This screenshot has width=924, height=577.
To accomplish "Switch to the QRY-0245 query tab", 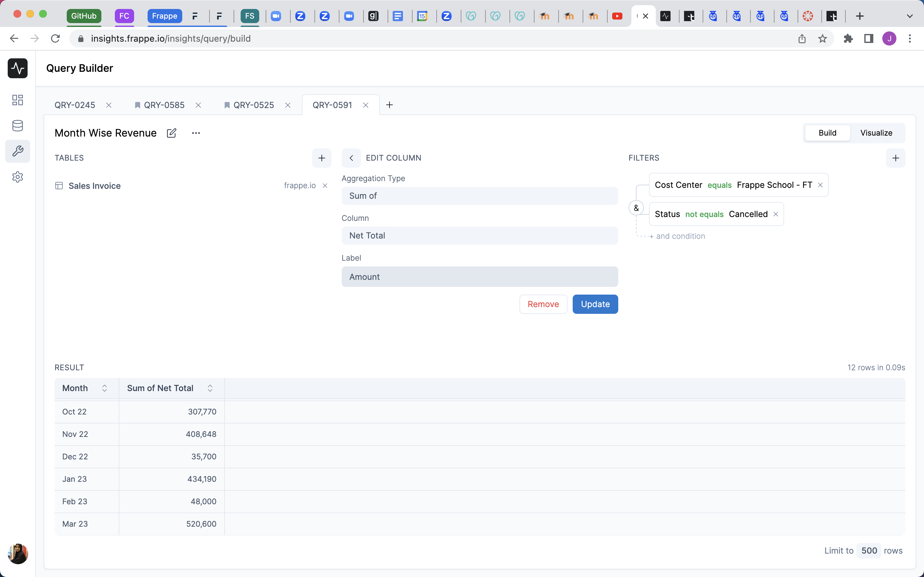I will click(x=75, y=105).
